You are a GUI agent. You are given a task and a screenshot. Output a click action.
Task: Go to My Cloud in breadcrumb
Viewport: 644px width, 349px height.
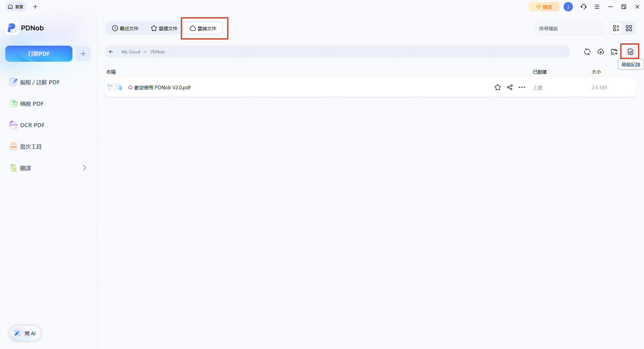pyautogui.click(x=131, y=52)
